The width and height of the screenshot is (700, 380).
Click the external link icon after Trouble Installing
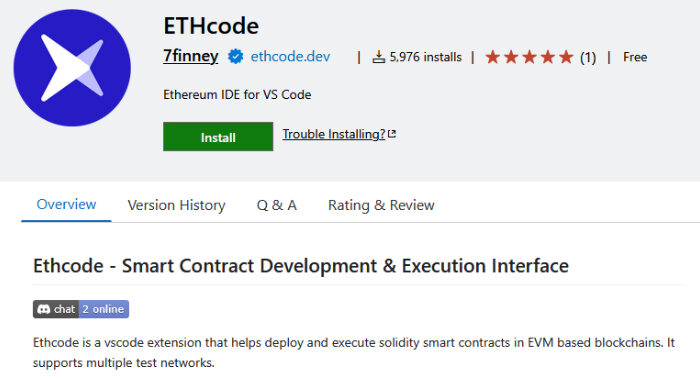(x=392, y=134)
